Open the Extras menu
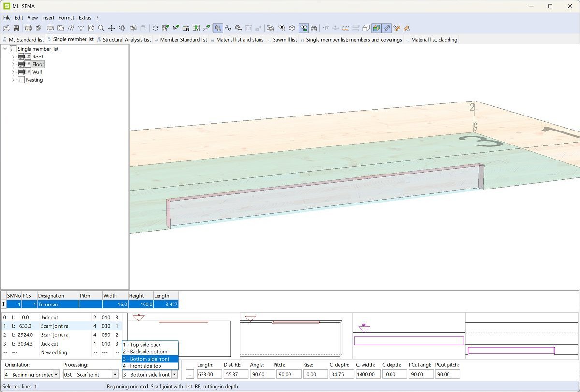 pos(85,18)
